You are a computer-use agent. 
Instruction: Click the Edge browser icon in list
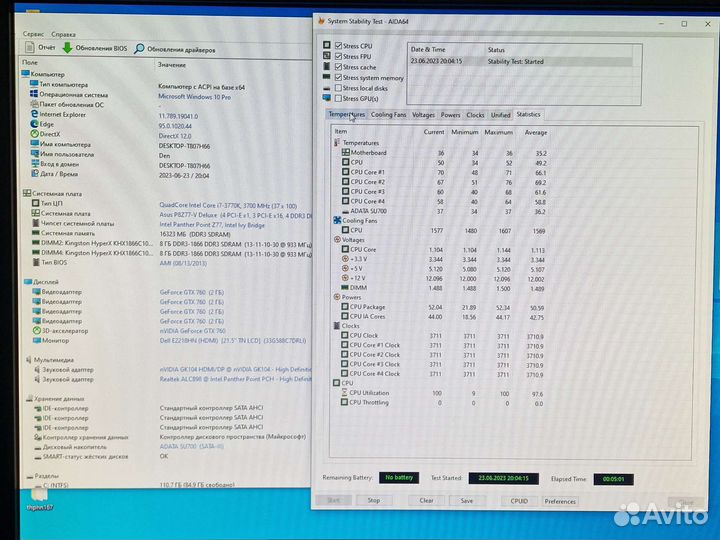(33, 123)
